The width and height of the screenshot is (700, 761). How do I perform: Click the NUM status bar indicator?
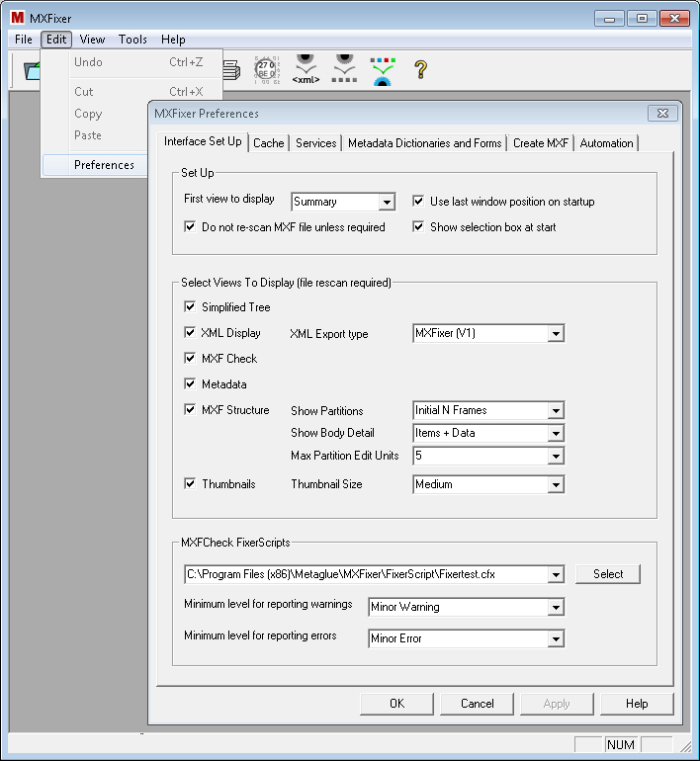[621, 744]
